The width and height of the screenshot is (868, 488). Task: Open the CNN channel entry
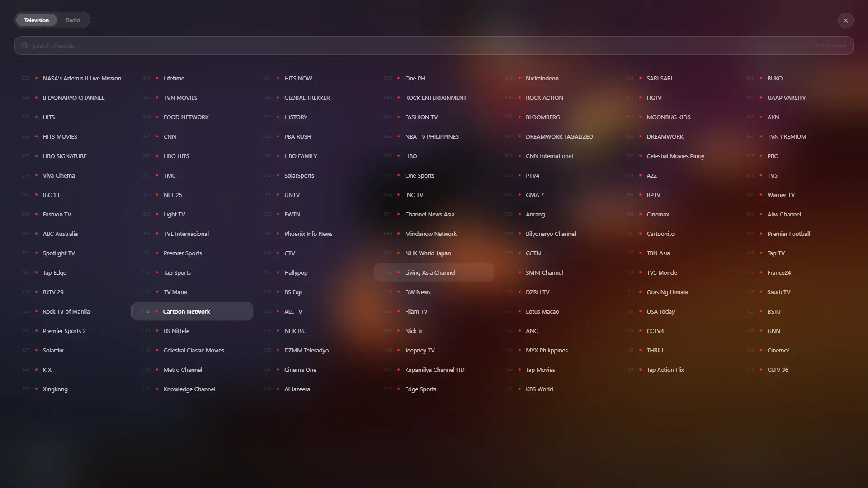192,136
